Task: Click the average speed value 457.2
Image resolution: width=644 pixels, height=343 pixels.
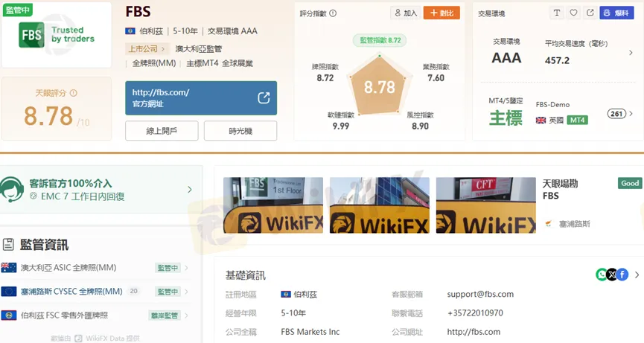Action: click(x=558, y=60)
